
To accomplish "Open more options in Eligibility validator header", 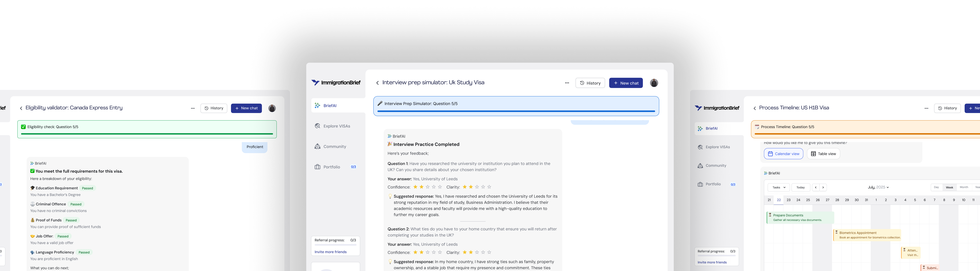I will (x=193, y=108).
